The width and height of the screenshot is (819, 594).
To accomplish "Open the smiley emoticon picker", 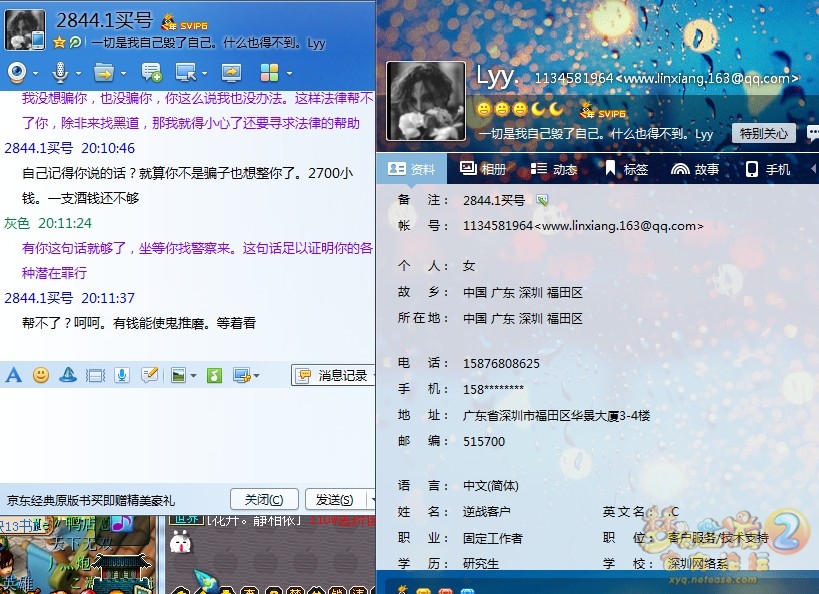I will [41, 375].
